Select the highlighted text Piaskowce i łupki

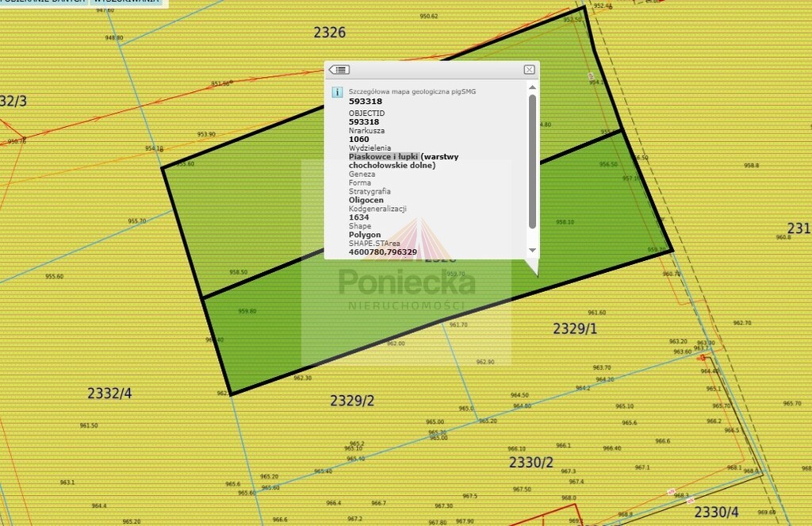pyautogui.click(x=384, y=157)
